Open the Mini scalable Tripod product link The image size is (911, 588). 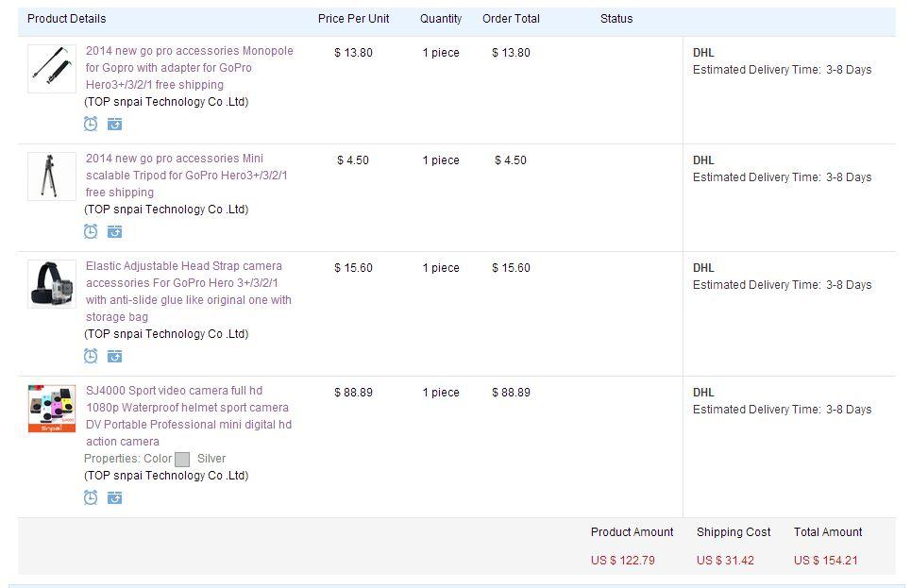187,175
